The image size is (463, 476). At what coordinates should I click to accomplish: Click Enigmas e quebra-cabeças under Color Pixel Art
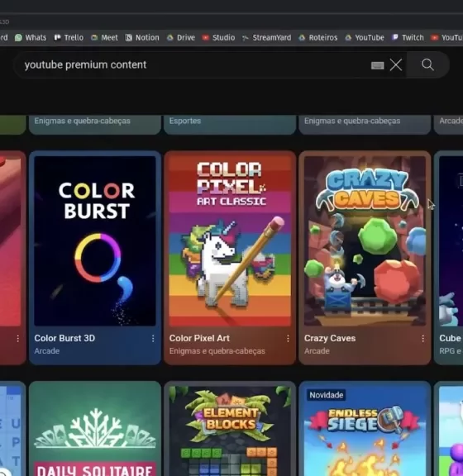pos(217,351)
